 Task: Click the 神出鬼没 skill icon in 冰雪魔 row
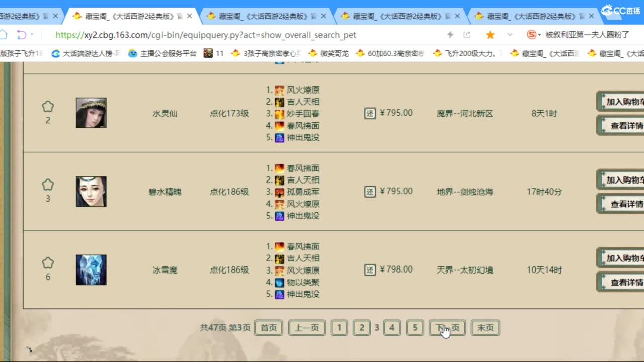(279, 294)
